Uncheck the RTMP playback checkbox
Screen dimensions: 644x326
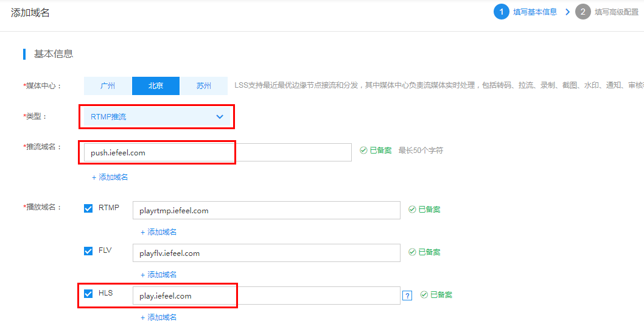pos(88,208)
